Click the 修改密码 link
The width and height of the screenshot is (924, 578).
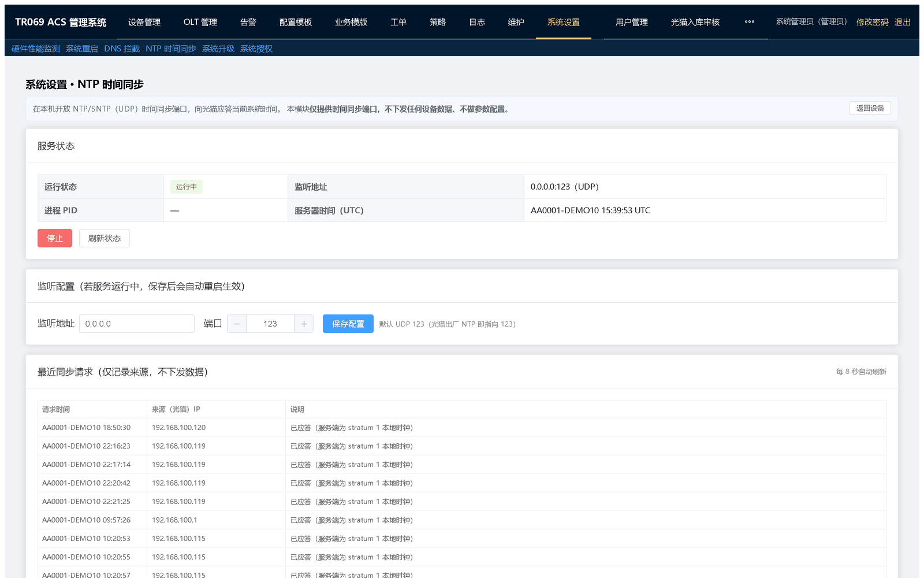coord(872,22)
